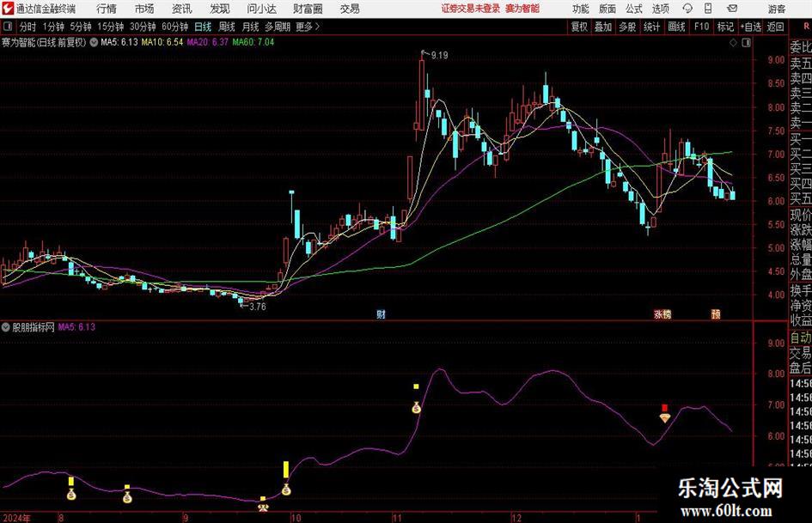Open the 版面 menu
The width and height of the screenshot is (812, 523).
pos(607,9)
